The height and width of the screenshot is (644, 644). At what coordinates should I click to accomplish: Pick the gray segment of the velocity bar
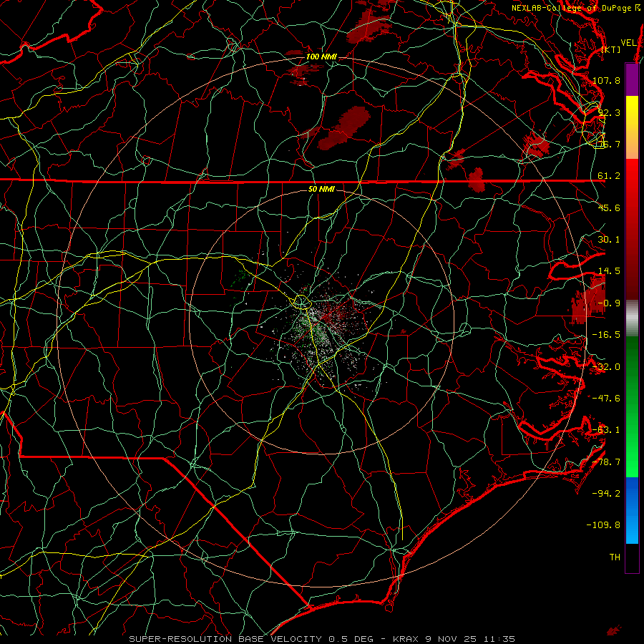[632, 317]
